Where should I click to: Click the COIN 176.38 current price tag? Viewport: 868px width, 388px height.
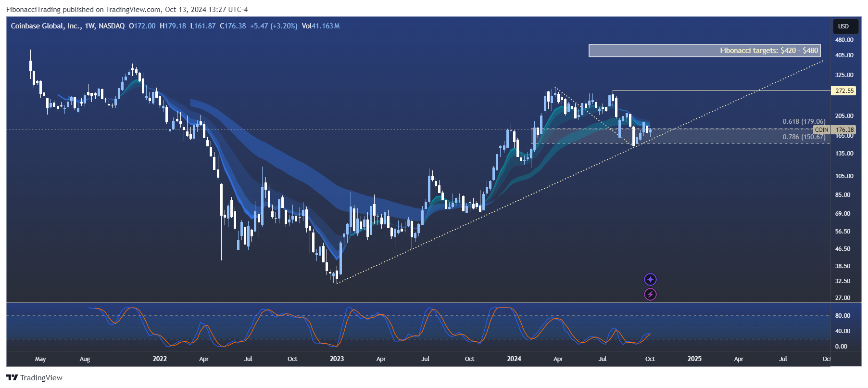pyautogui.click(x=835, y=130)
